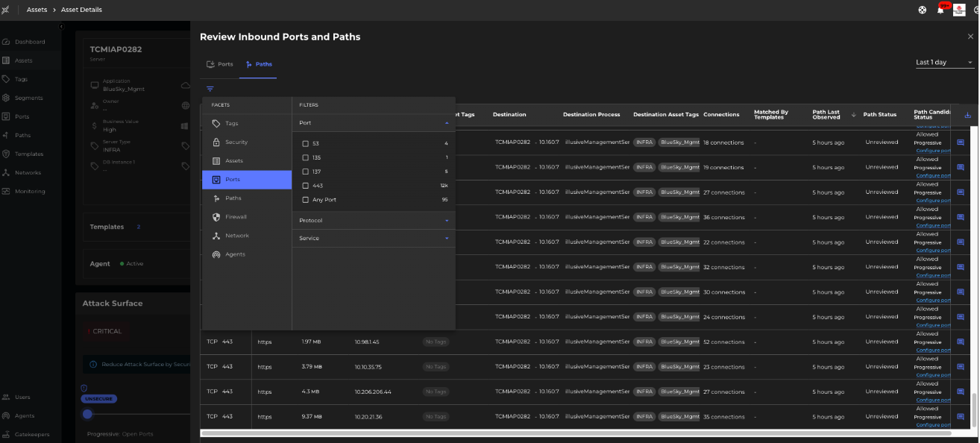Click the Assets breadcrumb link

coord(37,10)
